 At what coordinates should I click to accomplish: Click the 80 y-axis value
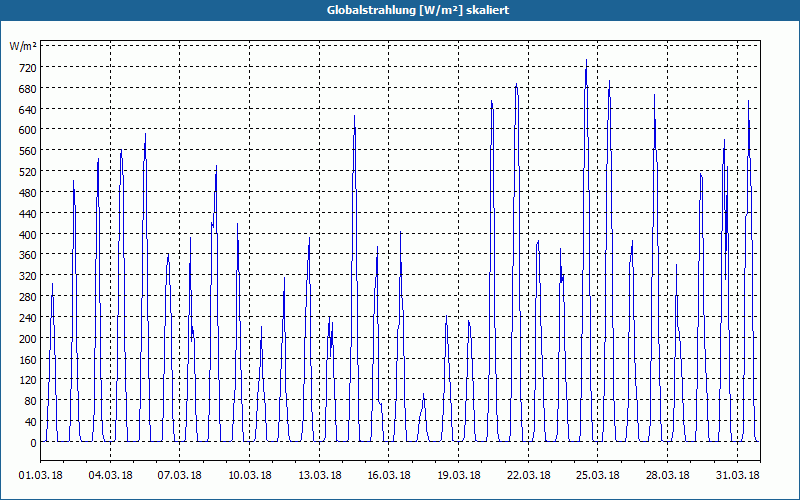[31, 401]
